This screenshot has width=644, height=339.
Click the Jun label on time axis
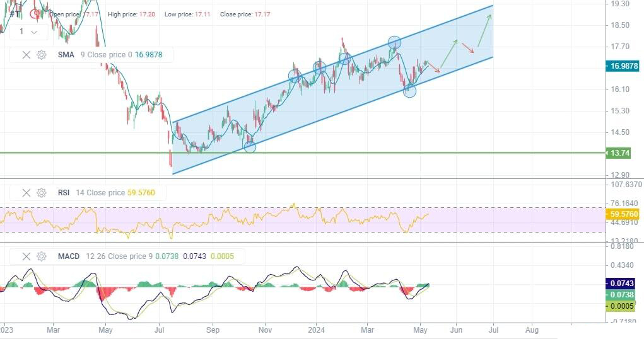point(456,330)
